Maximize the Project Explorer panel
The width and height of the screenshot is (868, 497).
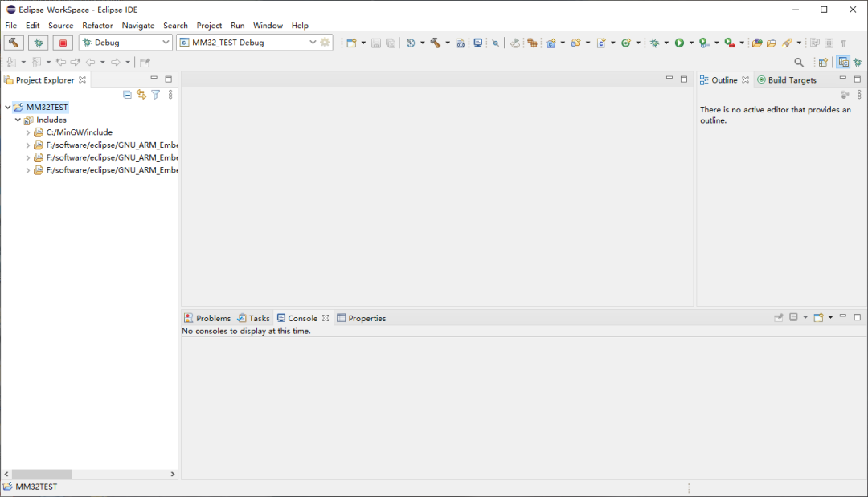tap(168, 79)
